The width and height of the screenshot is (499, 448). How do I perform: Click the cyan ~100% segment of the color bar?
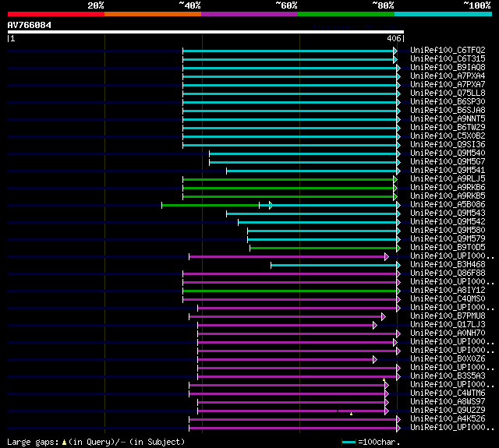click(x=444, y=14)
